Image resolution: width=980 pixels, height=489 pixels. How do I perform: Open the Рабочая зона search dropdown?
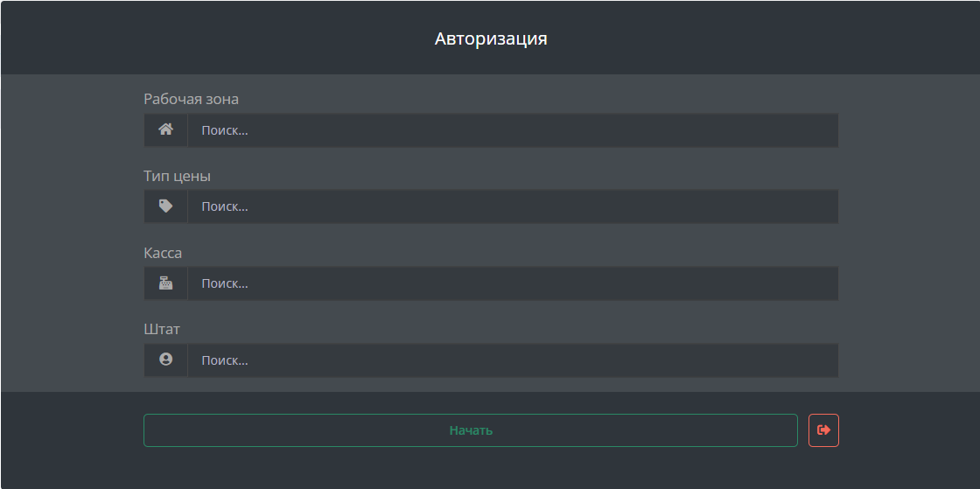coord(513,129)
